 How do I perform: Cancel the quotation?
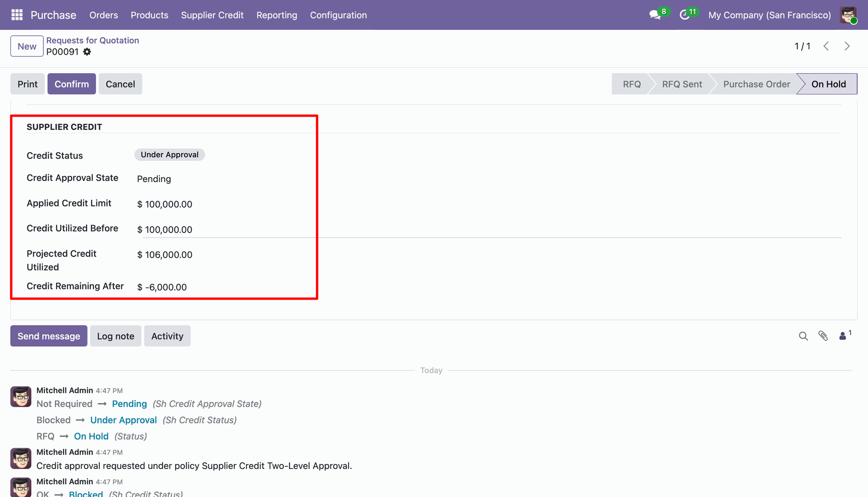[120, 84]
